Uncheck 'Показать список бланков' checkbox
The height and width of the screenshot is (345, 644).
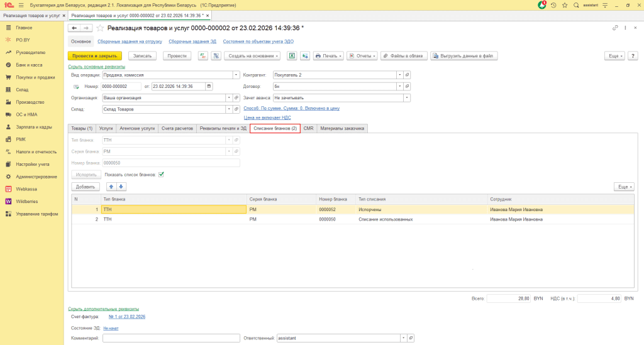[161, 174]
